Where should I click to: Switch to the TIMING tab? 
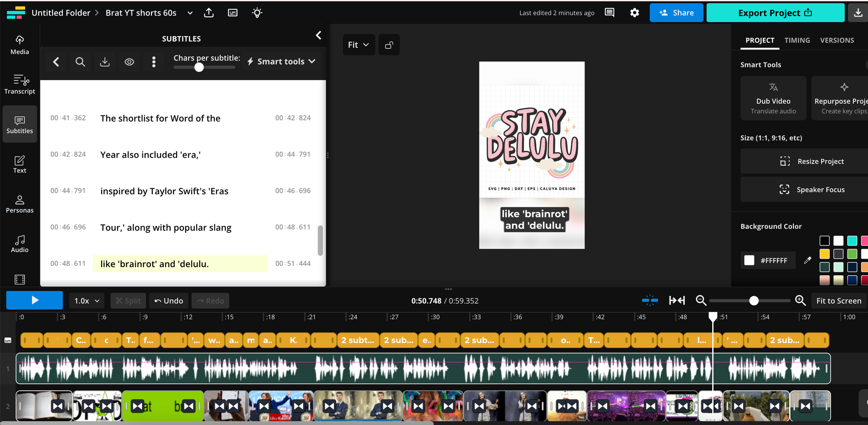(x=797, y=40)
